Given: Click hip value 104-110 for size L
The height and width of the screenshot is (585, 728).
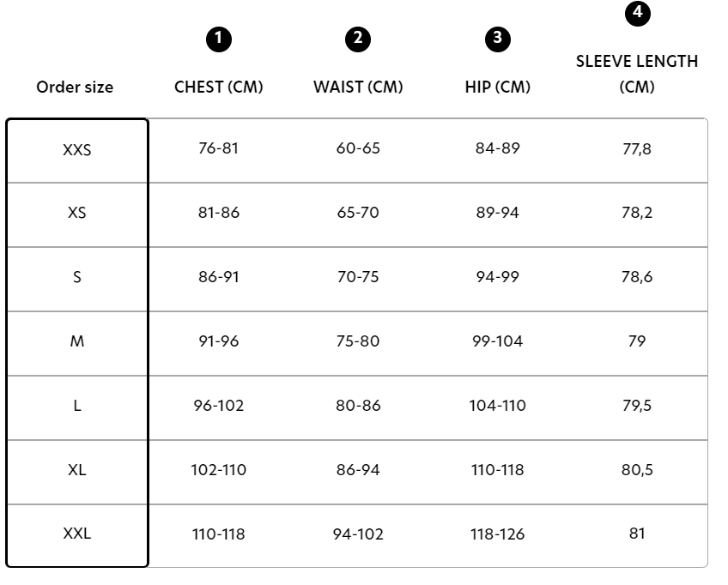Looking at the screenshot, I should click(x=498, y=406).
